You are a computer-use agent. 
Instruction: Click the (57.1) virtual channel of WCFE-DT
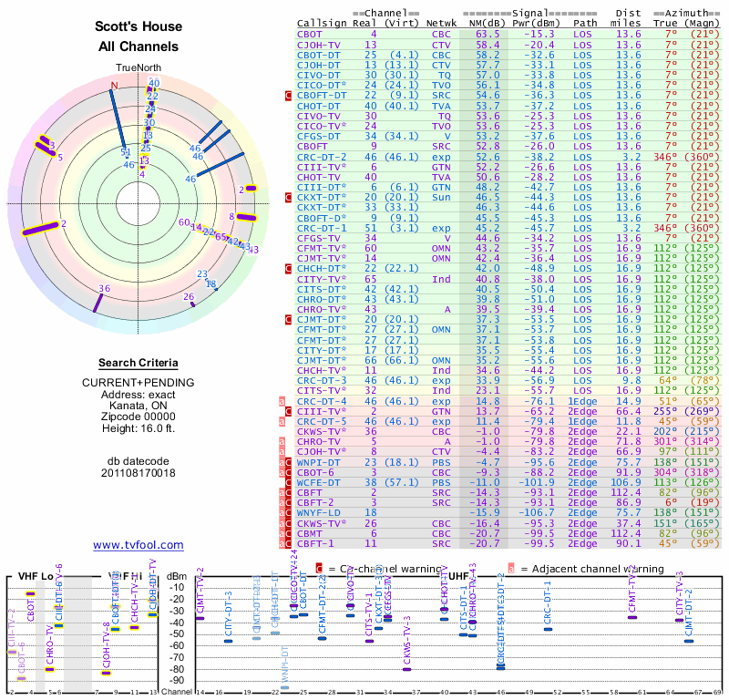401,483
